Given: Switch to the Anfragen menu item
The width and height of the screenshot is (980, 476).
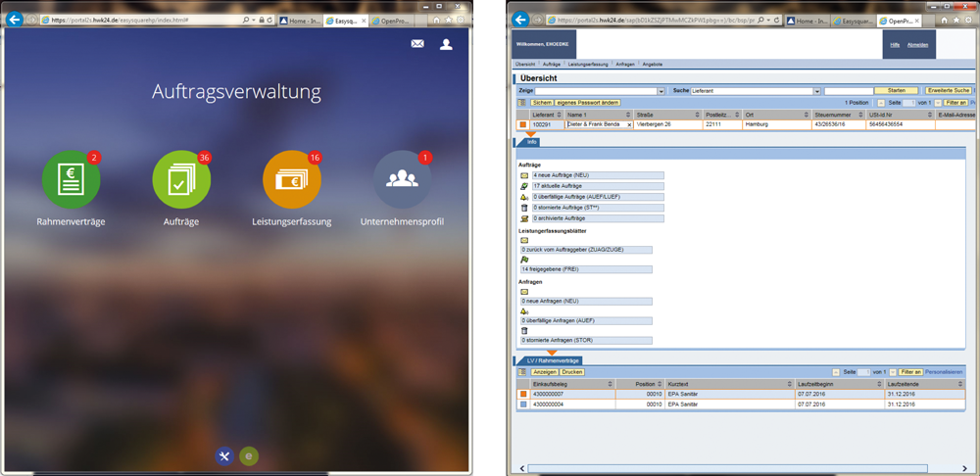Looking at the screenshot, I should coord(624,64).
